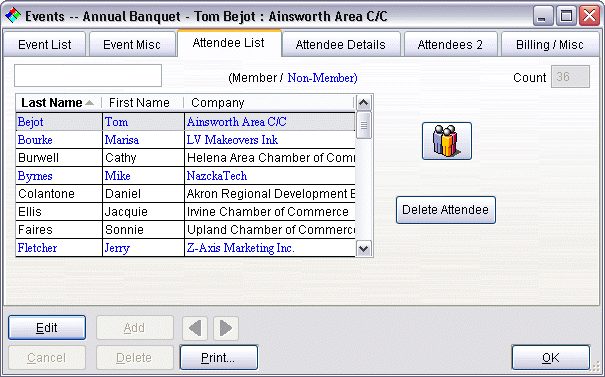Screen dimensions: 605x377
Task: Switch to the Attendees 2 tab
Action: (x=450, y=45)
